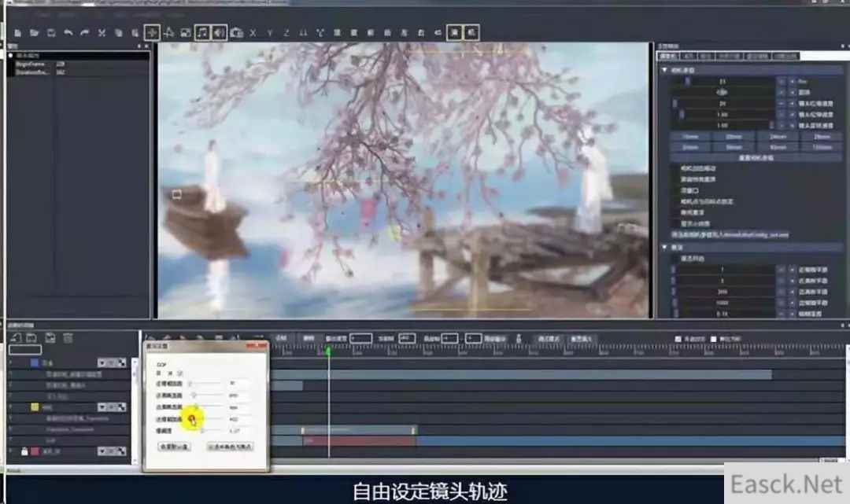The width and height of the screenshot is (850, 504).
Task: Click the speaker sound icon in toolbar
Action: [x=219, y=33]
